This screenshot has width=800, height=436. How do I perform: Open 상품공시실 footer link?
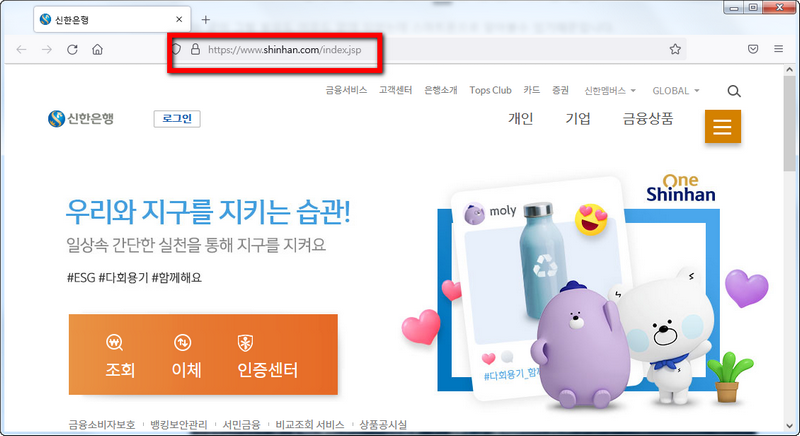[x=383, y=425]
